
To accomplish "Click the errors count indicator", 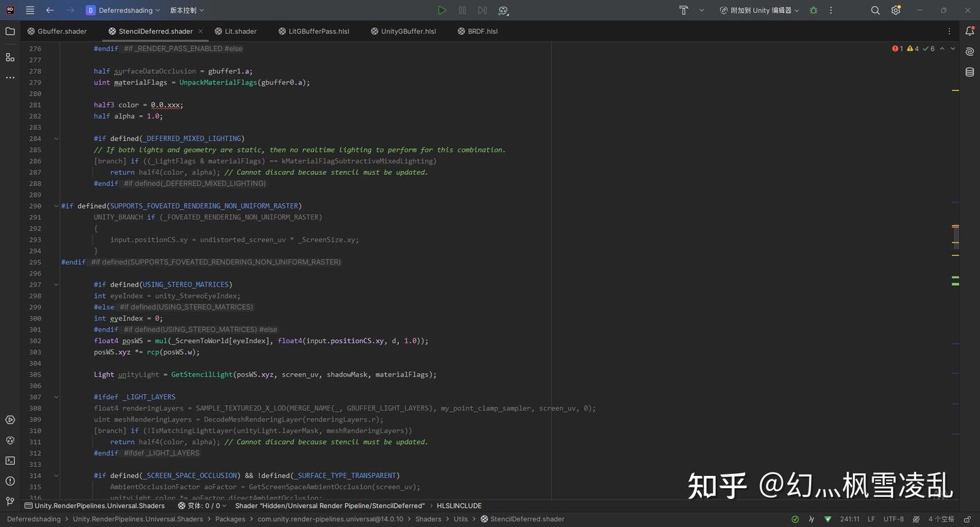I will [898, 49].
